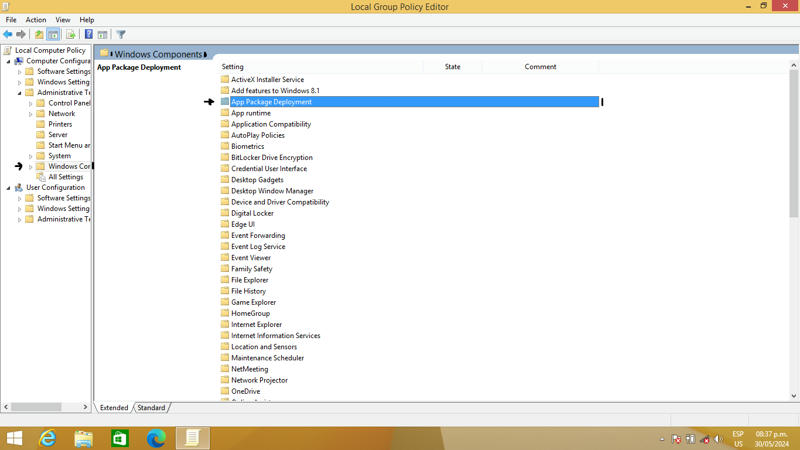Launch Microsoft Edge from taskbar
800x450 pixels.
(156, 438)
